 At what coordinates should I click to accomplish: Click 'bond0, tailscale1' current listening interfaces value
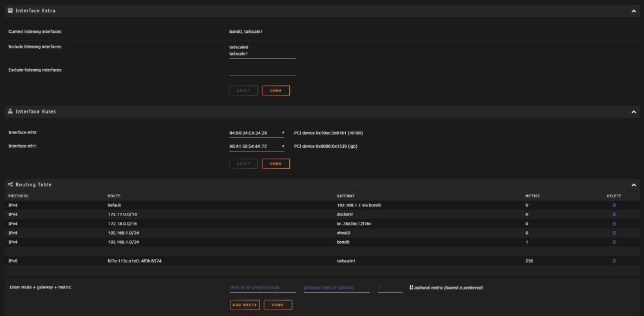[x=246, y=32]
